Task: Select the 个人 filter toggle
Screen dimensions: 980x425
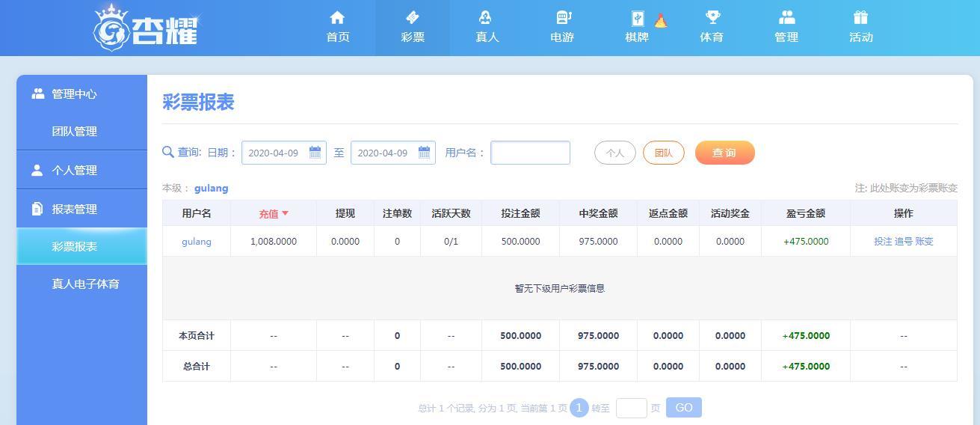Action: (615, 153)
